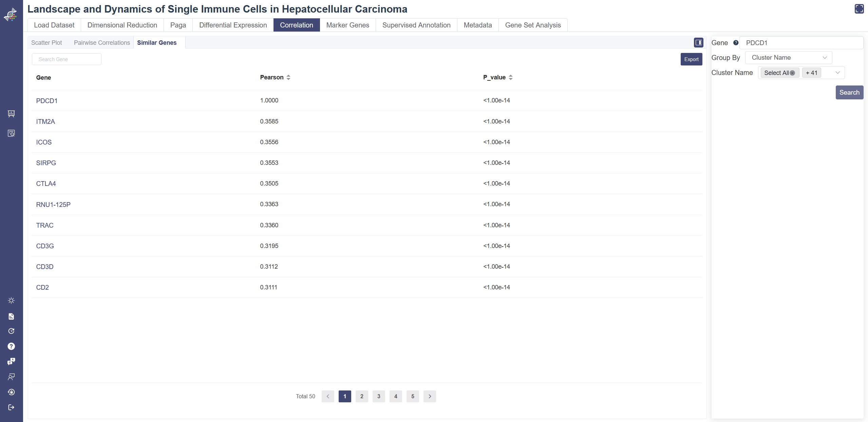Expand the Group By Cluster Name dropdown
The height and width of the screenshot is (422, 868).
coord(788,58)
